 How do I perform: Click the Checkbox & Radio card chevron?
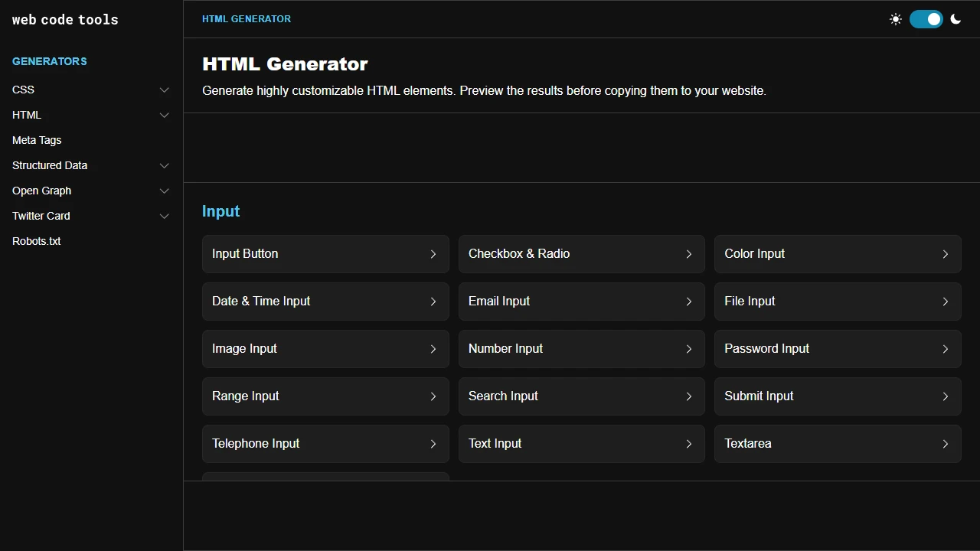(689, 253)
